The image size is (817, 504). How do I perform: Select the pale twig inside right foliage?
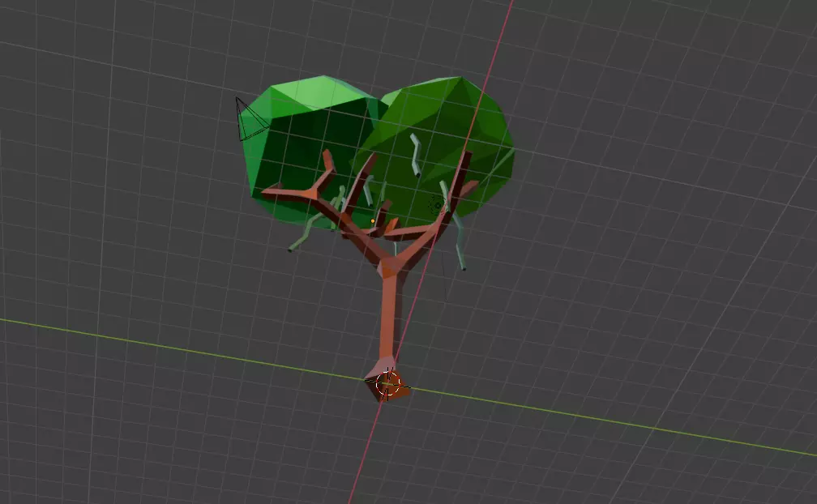click(417, 155)
